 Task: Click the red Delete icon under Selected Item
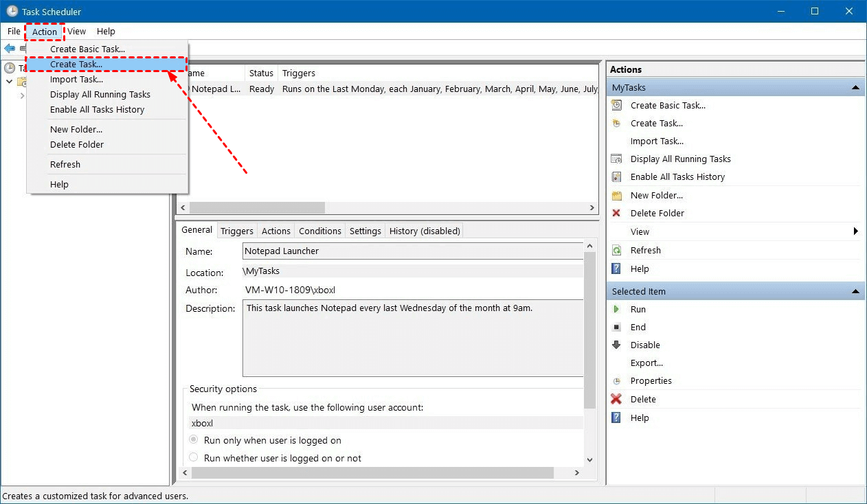[x=617, y=399]
